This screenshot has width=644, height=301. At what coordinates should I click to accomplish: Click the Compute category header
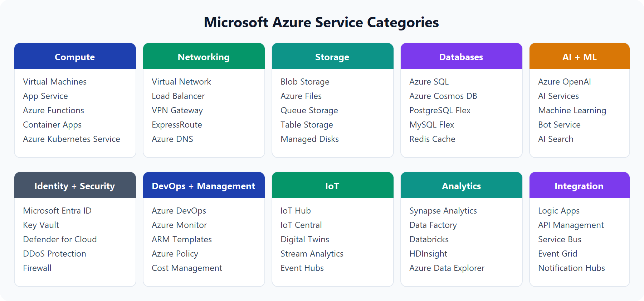(75, 56)
